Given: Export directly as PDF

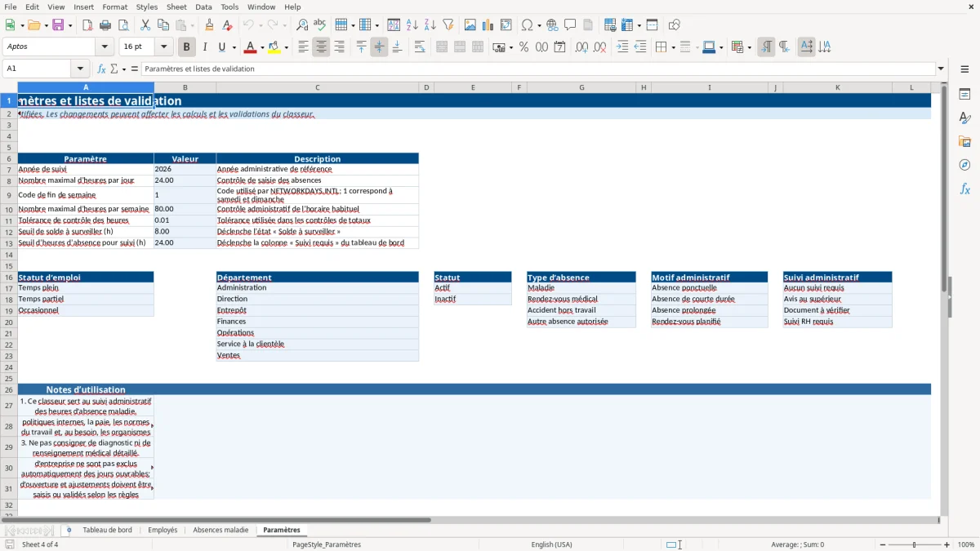Looking at the screenshot, I should (87, 25).
